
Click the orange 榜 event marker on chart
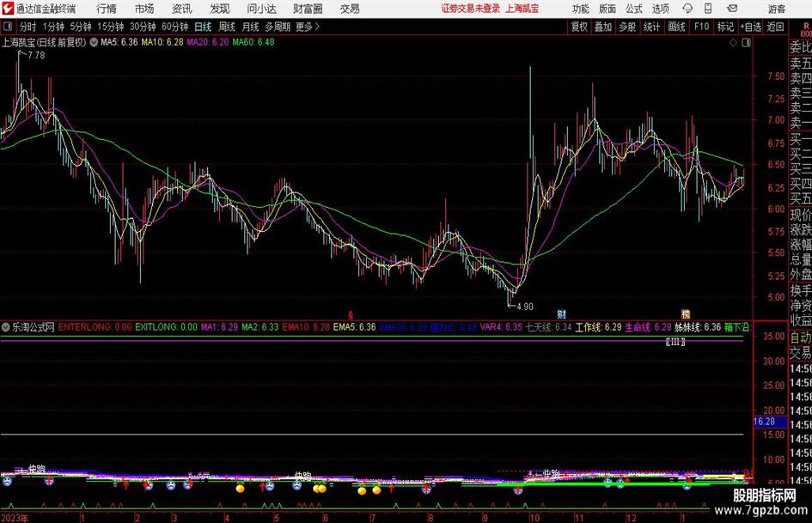click(x=685, y=314)
